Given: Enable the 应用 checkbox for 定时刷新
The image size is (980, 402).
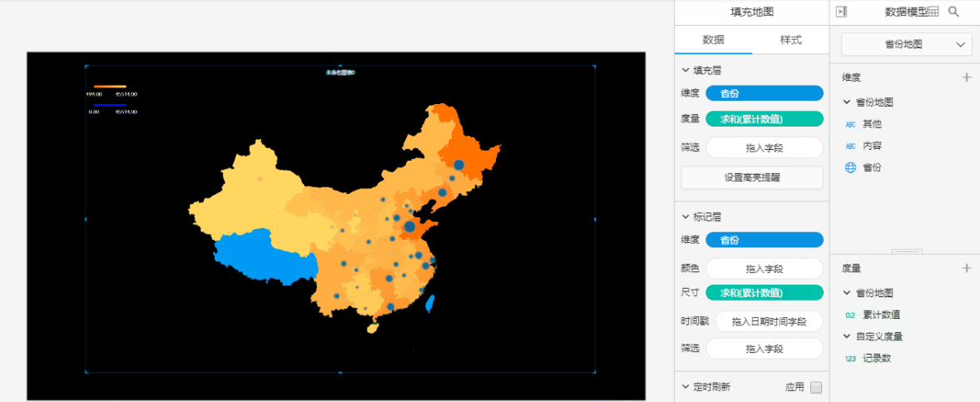Looking at the screenshot, I should pyautogui.click(x=815, y=387).
